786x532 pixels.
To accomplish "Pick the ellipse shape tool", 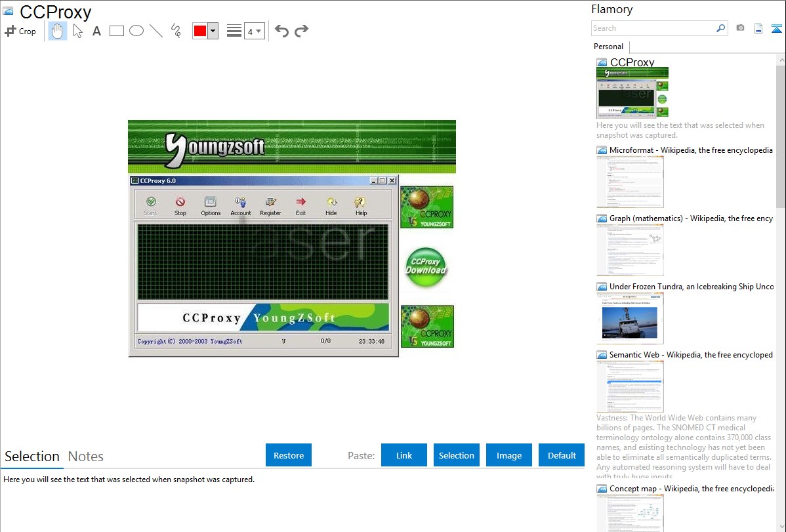I will [136, 31].
